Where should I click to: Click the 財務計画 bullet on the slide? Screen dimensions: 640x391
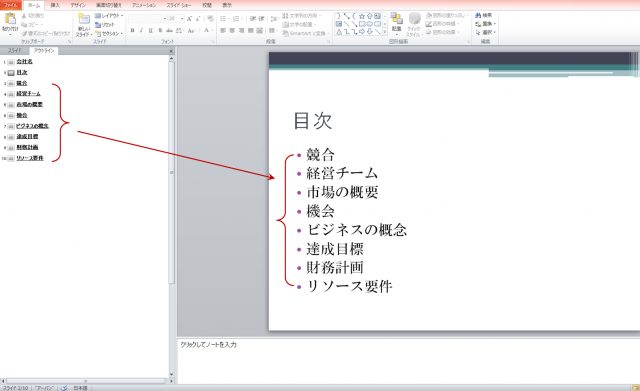pos(335,268)
